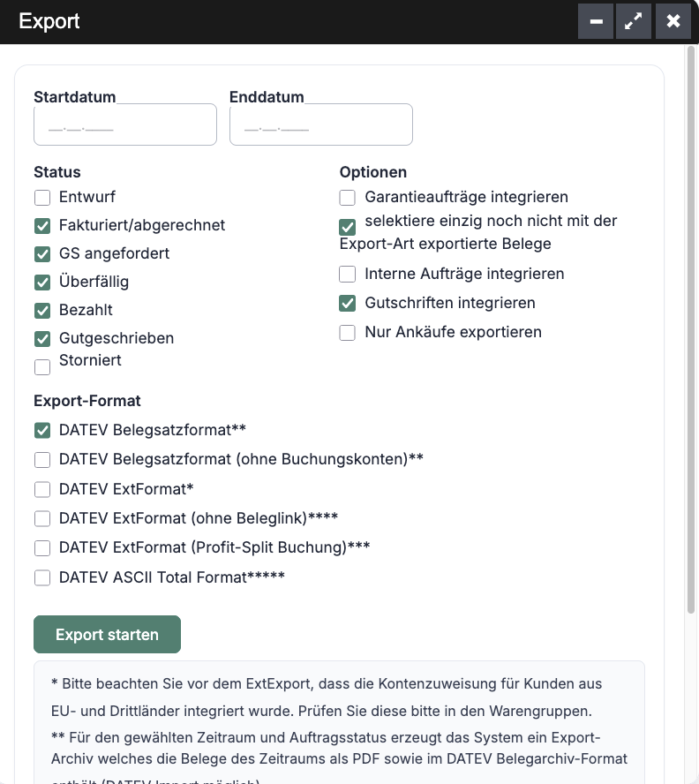Uncheck DATEV Belegsatzformat export format

42,431
